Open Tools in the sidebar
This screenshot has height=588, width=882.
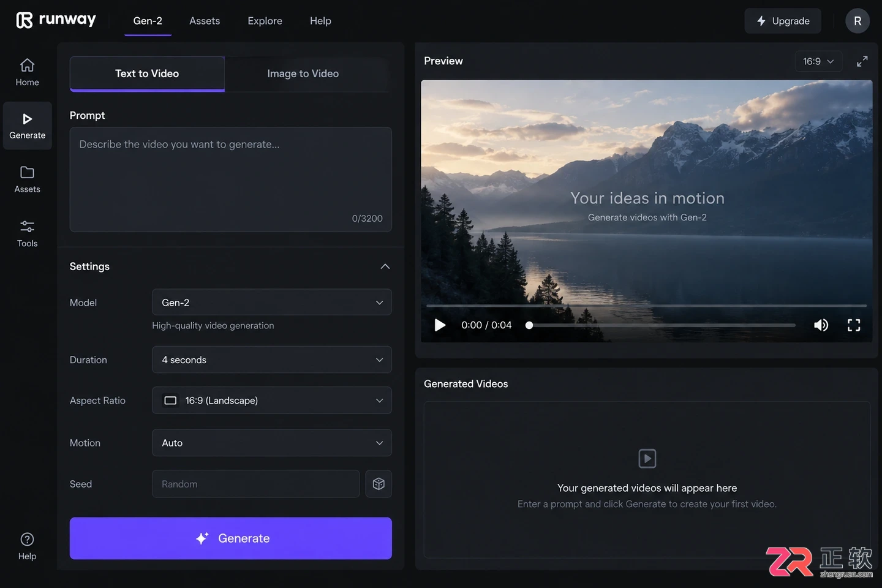[x=27, y=234]
